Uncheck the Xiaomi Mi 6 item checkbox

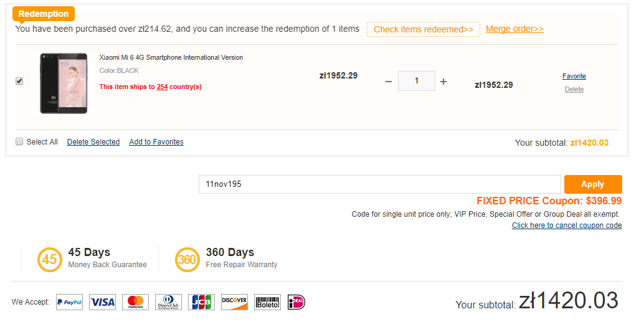coord(19,81)
